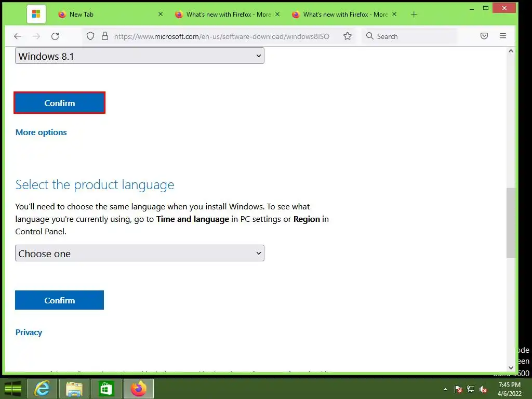
Task: Maximize the Firefox window
Action: (486, 8)
